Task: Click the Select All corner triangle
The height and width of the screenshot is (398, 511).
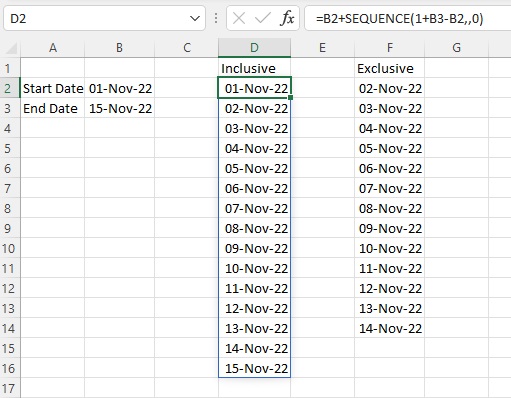Action: (12, 48)
